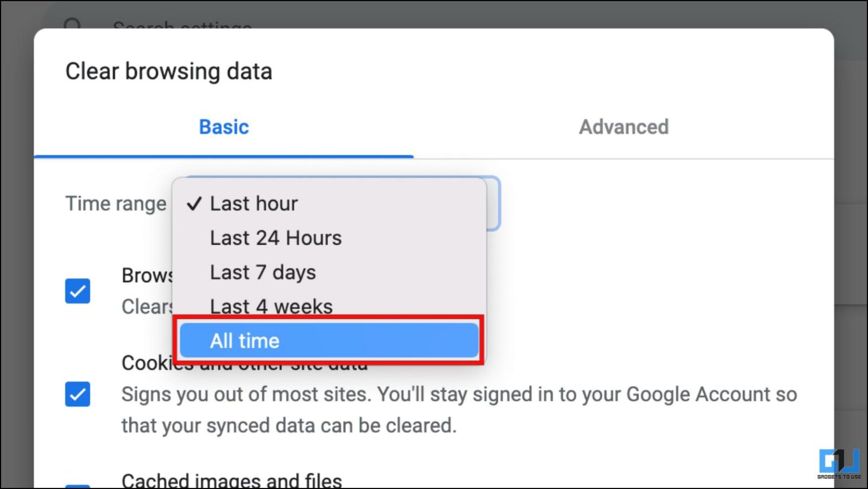The height and width of the screenshot is (489, 868).
Task: Select the Basic tab
Action: [224, 127]
